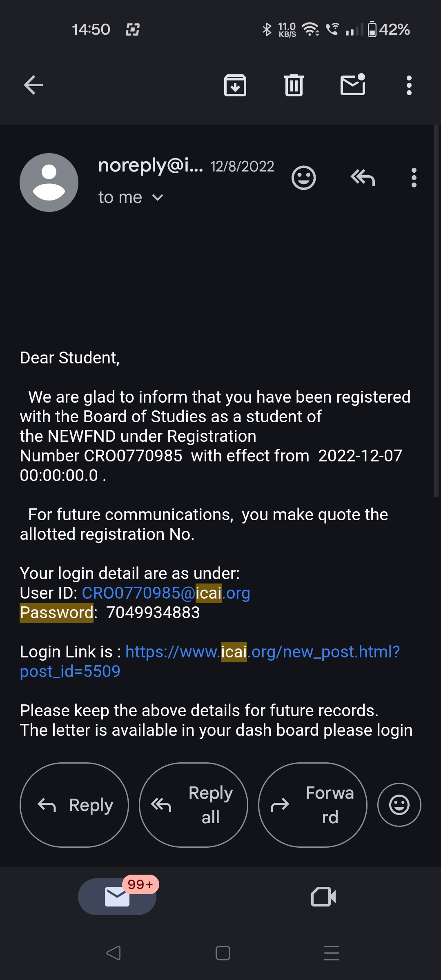Screen dimensions: 441x980
Task: Tap the back arrow to leave email
Action: click(33, 85)
